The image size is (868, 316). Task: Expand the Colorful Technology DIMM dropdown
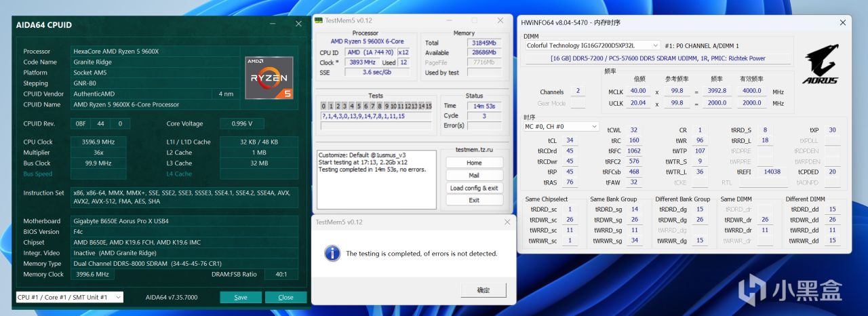tap(592, 45)
